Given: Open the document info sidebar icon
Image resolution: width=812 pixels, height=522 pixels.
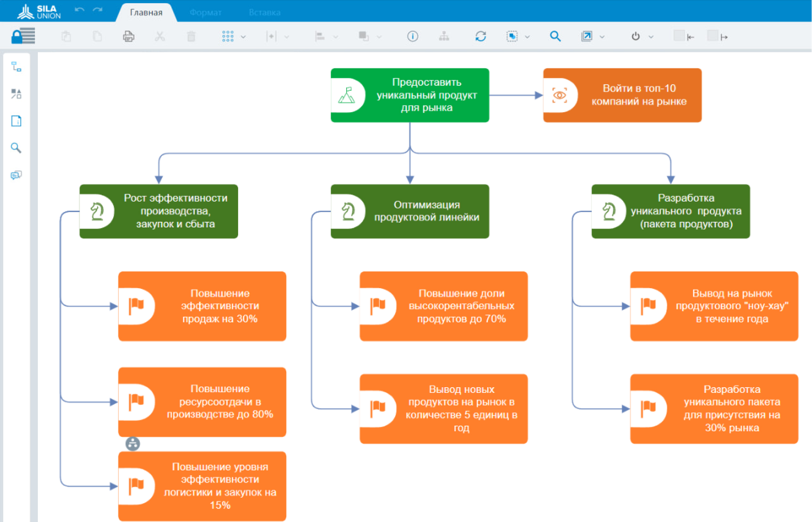Looking at the screenshot, I should point(16,121).
